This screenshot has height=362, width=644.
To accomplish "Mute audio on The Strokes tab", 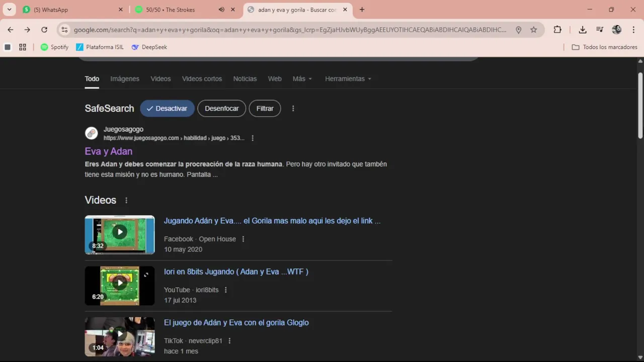I will click(x=221, y=10).
